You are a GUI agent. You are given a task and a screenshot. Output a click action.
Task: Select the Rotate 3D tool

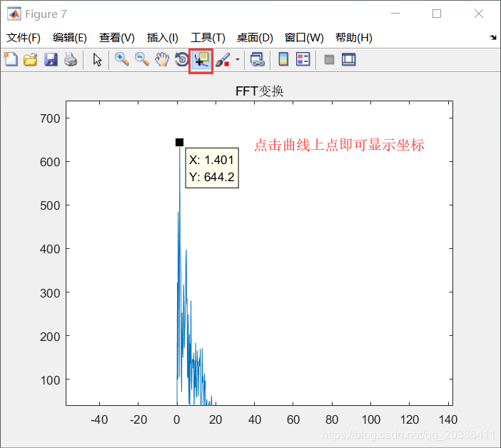click(x=182, y=59)
